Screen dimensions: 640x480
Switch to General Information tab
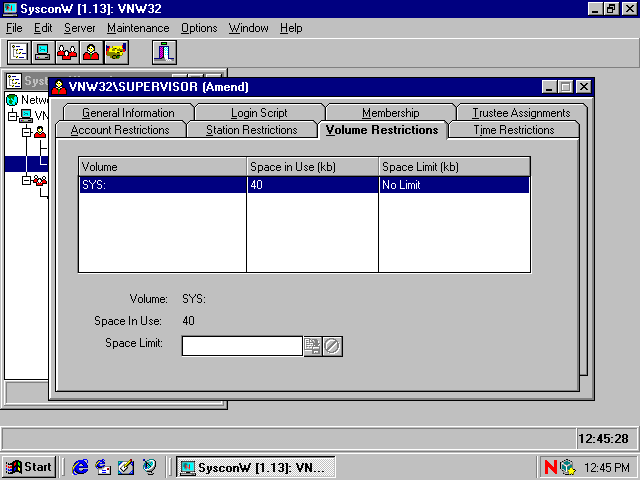coord(128,113)
